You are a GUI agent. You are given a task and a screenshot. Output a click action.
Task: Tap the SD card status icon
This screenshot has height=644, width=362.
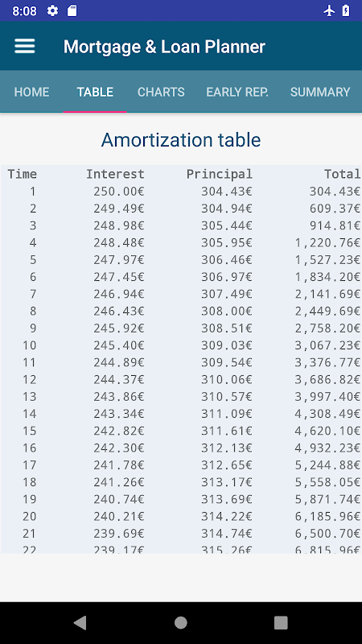click(72, 10)
